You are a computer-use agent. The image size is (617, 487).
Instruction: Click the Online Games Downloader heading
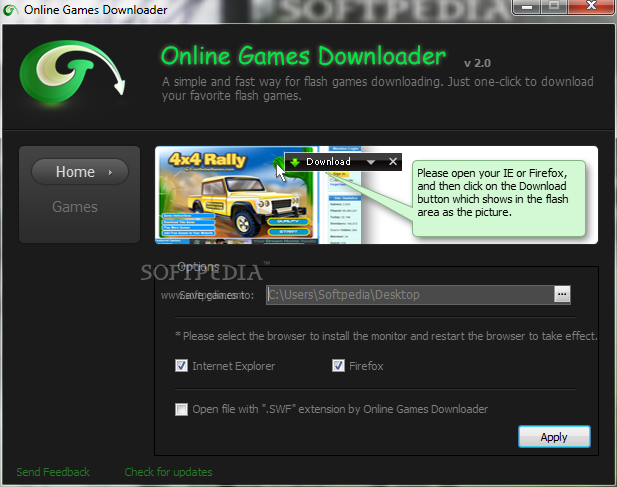(303, 56)
